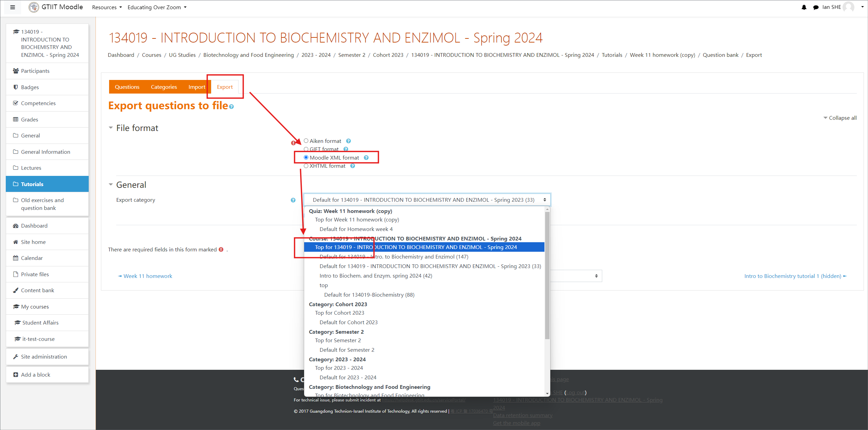Screen dimensions: 868x430
Task: Go to Intro to Biochemistry tutorial 1 link
Action: [795, 276]
